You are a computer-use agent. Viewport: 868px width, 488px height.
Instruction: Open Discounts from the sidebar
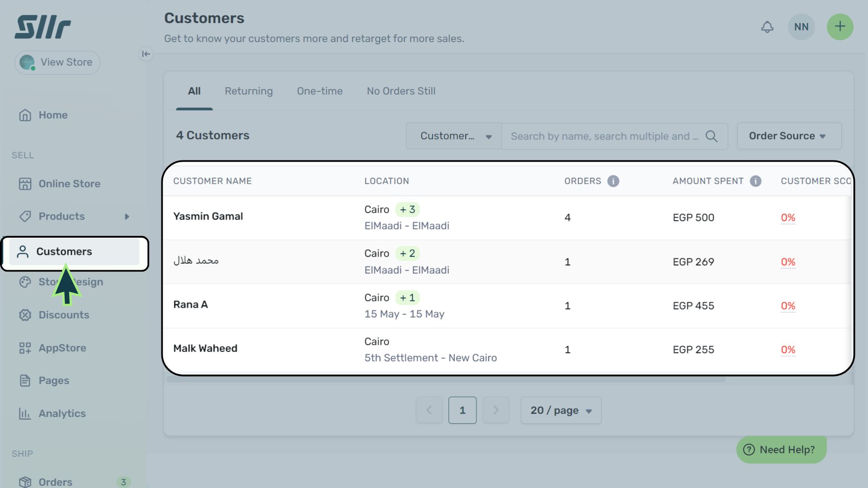tap(63, 315)
